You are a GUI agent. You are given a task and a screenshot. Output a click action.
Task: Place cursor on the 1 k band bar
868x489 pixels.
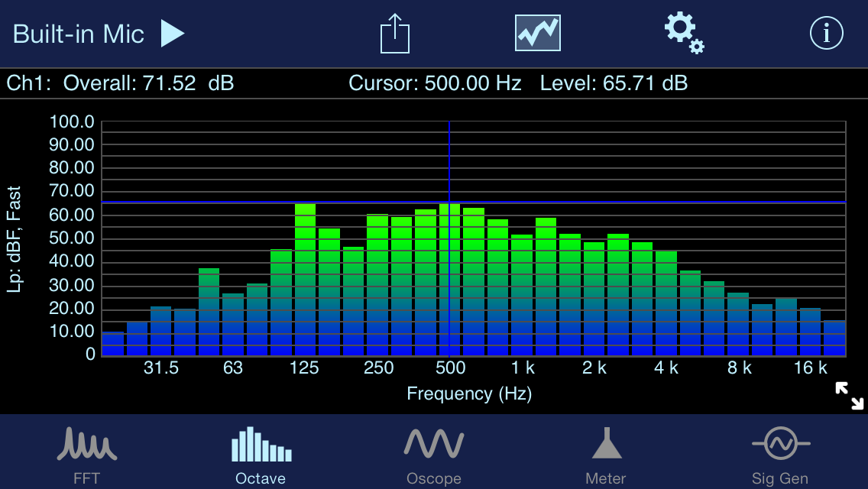(x=521, y=295)
